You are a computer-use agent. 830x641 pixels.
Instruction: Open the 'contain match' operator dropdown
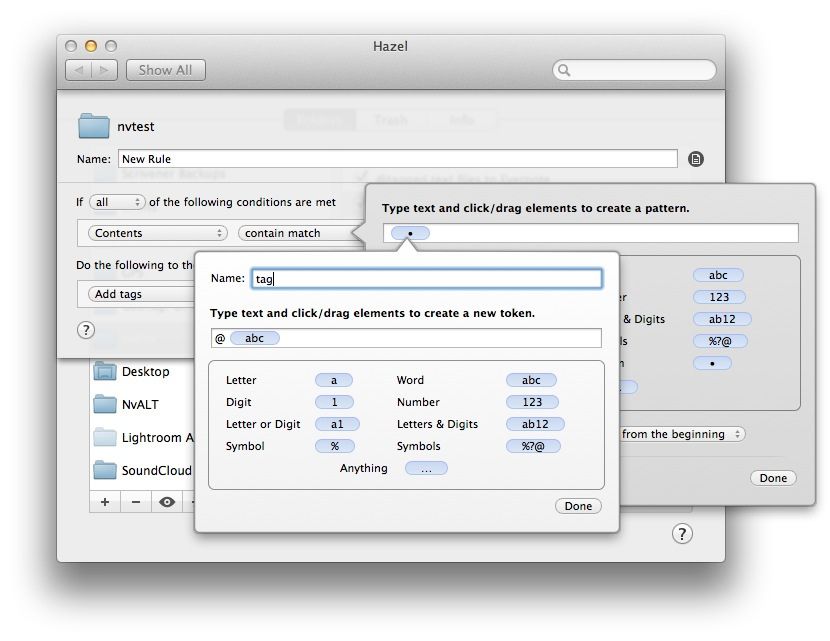tap(295, 233)
